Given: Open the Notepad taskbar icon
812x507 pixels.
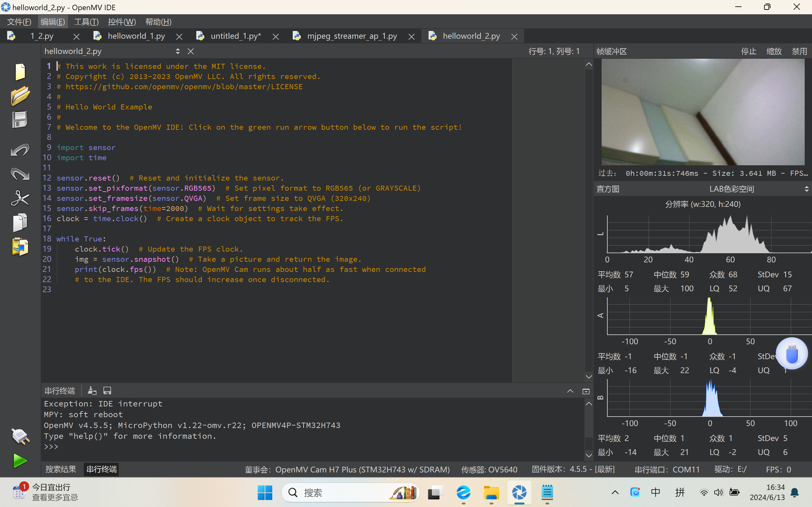Looking at the screenshot, I should coord(547,493).
